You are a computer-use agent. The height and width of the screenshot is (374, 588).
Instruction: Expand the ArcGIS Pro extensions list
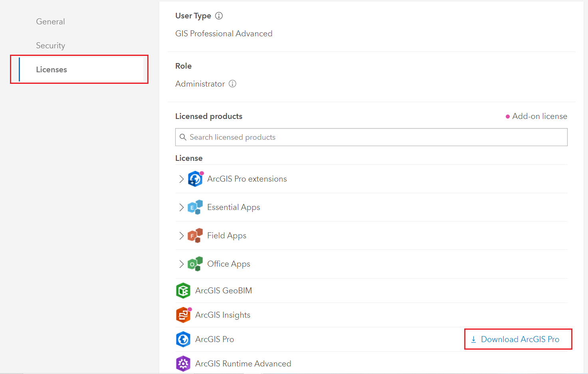[181, 179]
